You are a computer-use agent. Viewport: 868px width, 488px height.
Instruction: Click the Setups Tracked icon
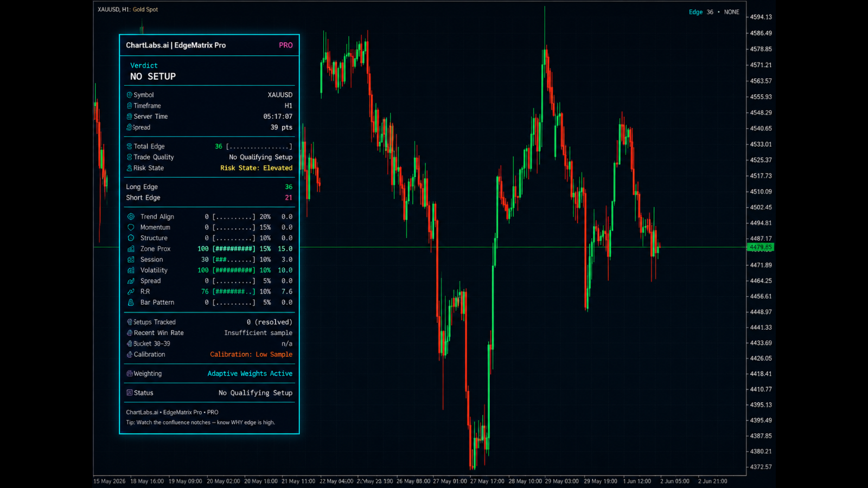coord(130,322)
